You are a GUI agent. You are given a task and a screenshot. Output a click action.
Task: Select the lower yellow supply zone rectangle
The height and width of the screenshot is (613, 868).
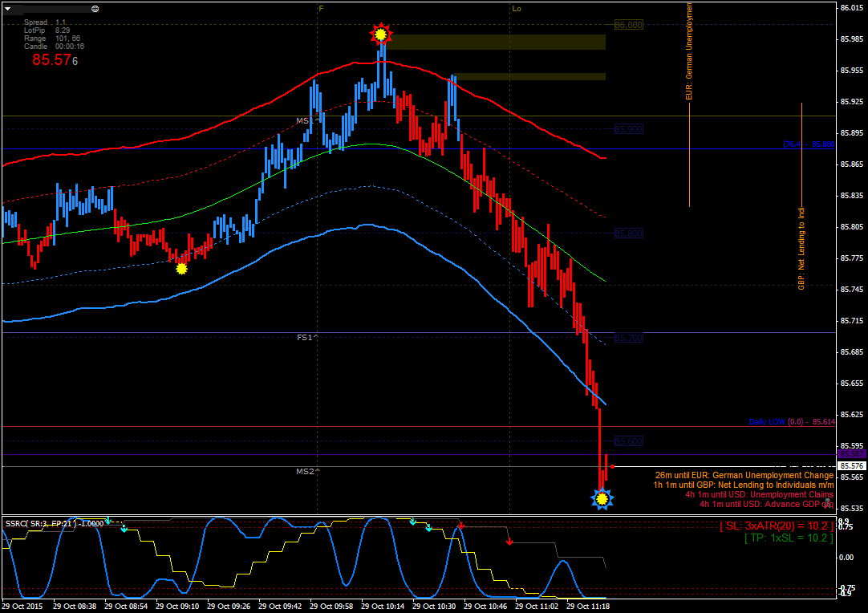click(529, 76)
